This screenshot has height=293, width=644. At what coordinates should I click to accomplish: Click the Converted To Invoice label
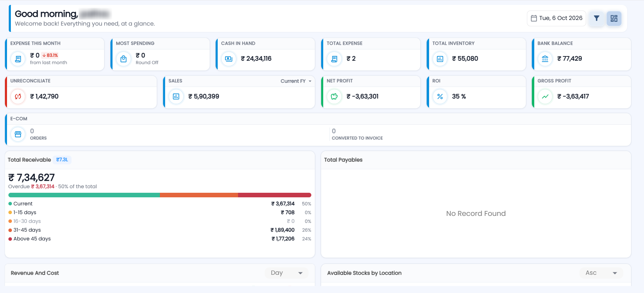click(x=357, y=138)
